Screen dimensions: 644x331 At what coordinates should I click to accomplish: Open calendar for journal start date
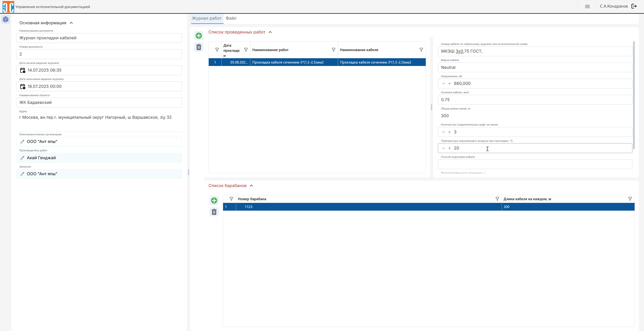23,70
